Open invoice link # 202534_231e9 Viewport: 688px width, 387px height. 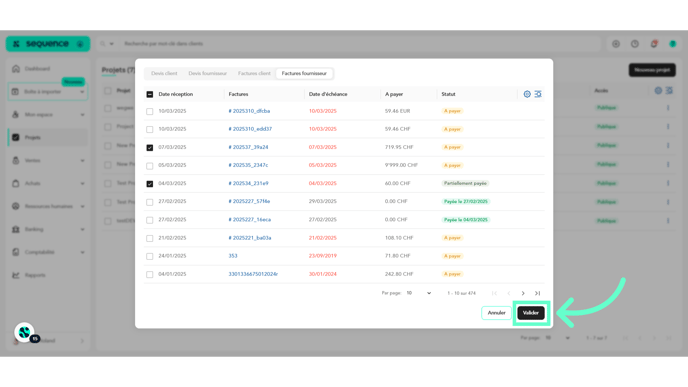point(248,183)
